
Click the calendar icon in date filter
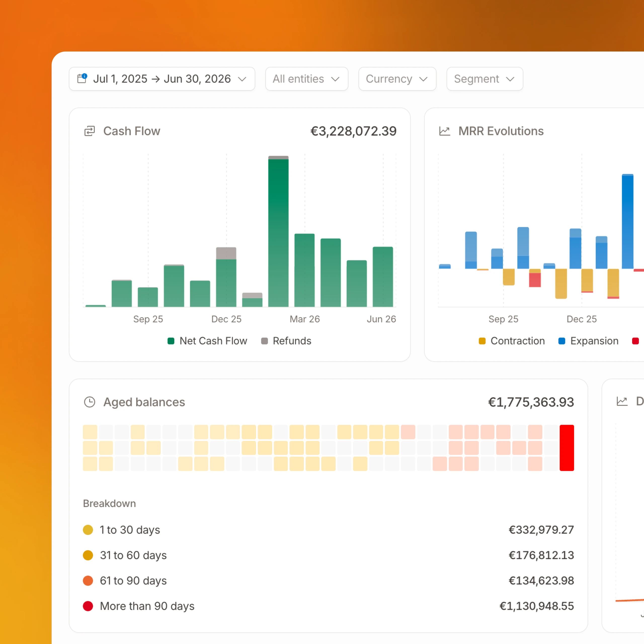coord(82,78)
